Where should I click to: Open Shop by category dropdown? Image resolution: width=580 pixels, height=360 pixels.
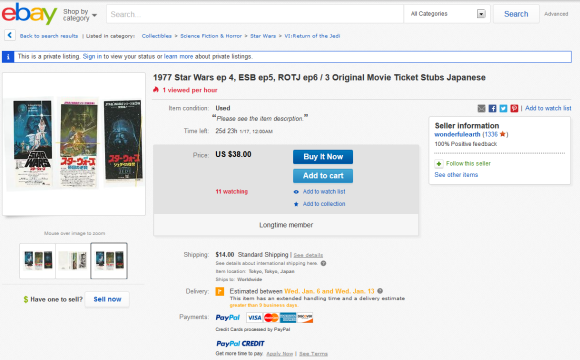80,15
